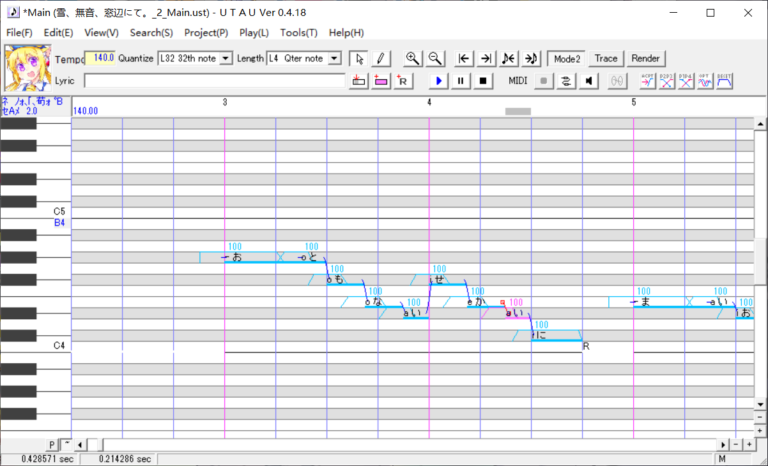This screenshot has width=768, height=466.
Task: Click the horizontal scrollbar right arrow
Action: point(725,444)
